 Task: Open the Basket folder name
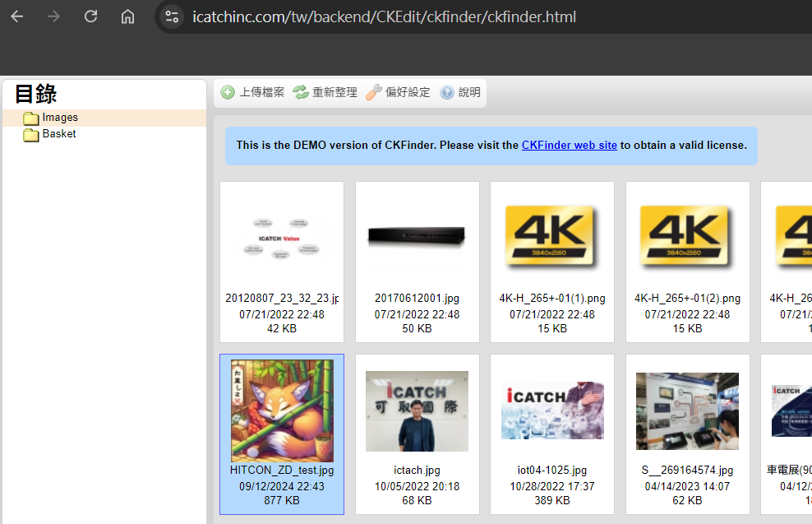59,134
